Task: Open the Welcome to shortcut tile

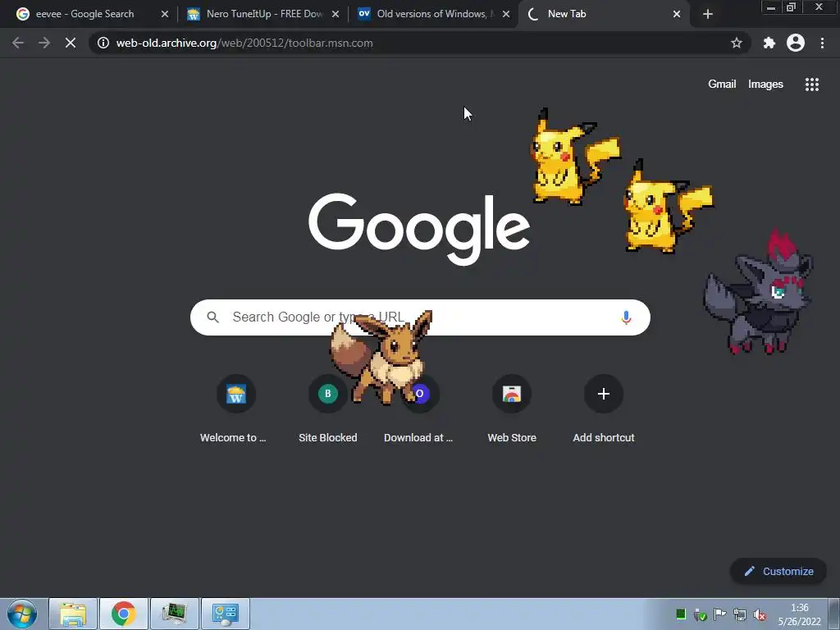Action: 235,394
